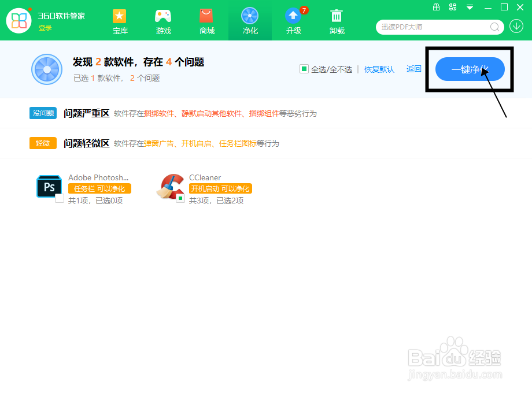Open the title bar dropdown arrow menu
The height and width of the screenshot is (393, 532).
click(x=469, y=8)
